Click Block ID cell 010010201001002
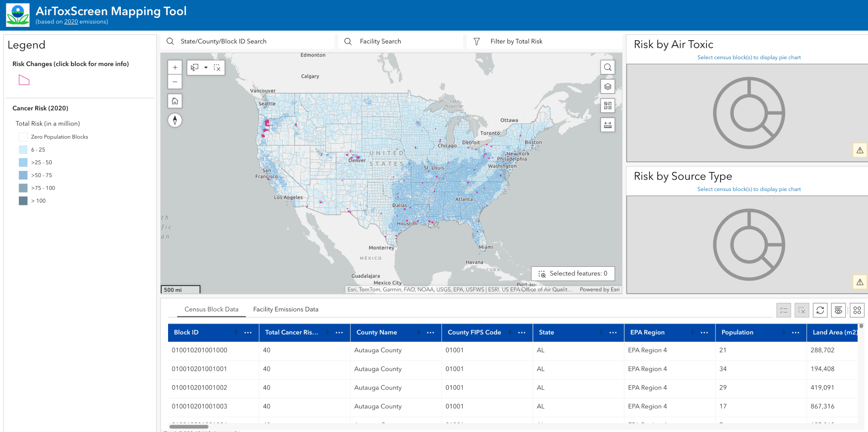The height and width of the screenshot is (432, 868). pos(199,388)
